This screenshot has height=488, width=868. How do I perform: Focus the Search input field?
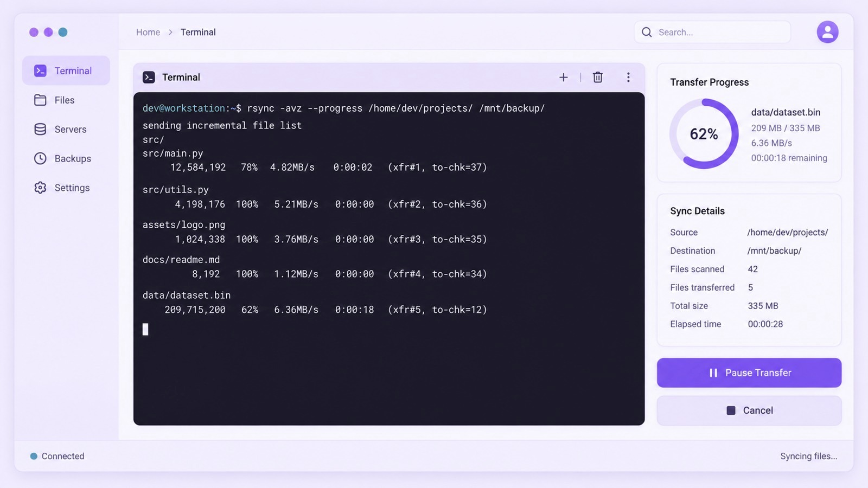tap(712, 32)
